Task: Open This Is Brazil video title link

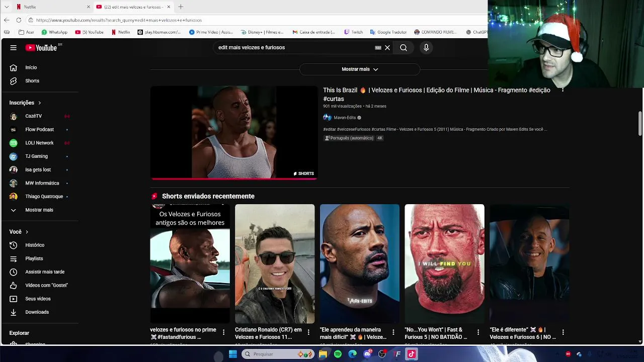Action: pos(437,95)
